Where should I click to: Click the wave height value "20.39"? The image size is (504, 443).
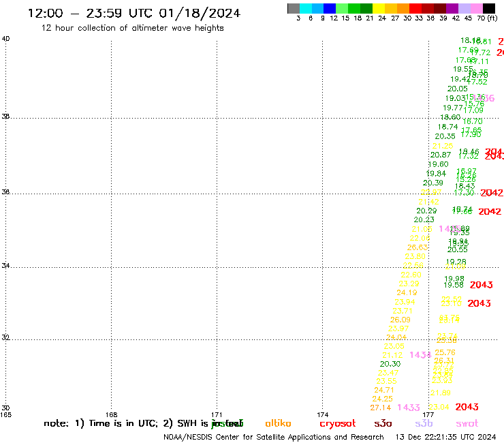point(433,183)
